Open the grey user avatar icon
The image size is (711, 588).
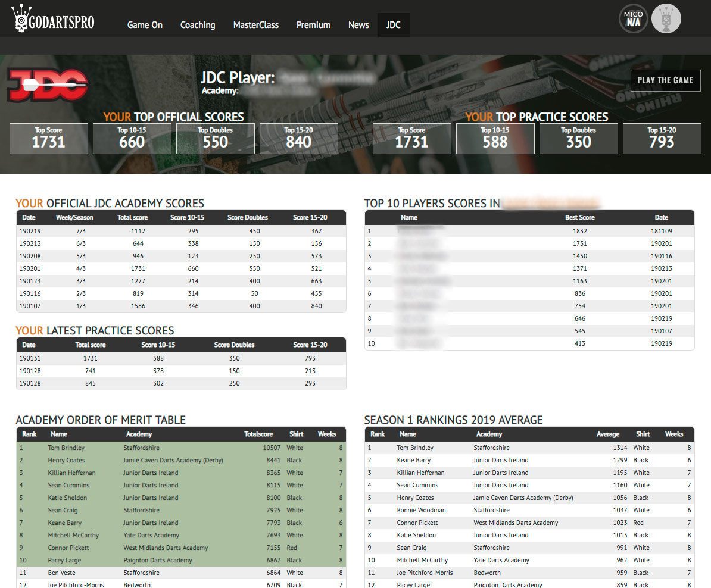click(x=666, y=18)
